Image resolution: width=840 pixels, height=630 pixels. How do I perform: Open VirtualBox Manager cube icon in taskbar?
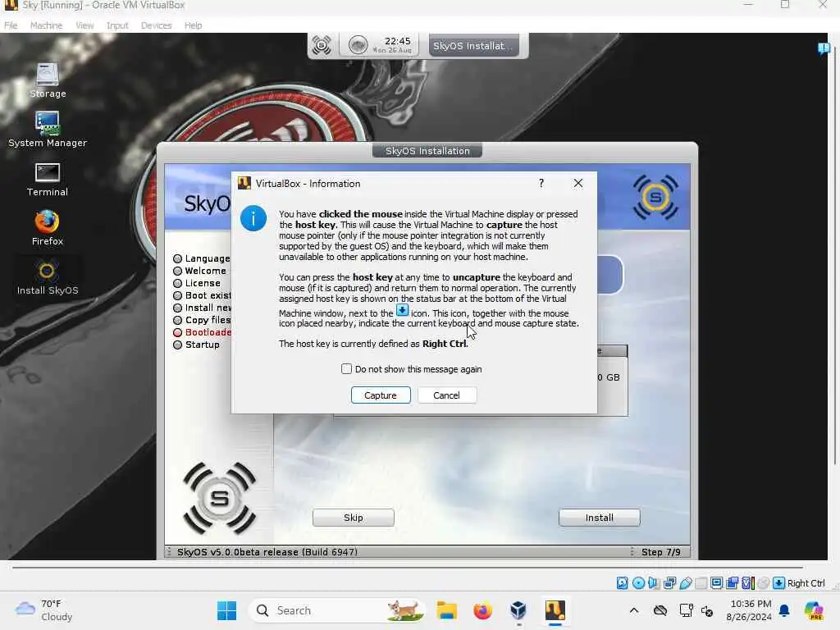518,610
